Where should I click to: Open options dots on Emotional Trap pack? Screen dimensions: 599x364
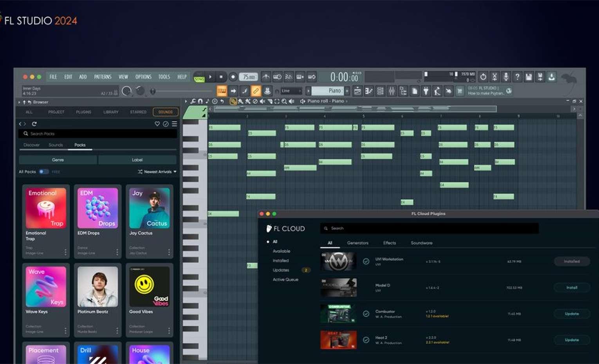[65, 252]
